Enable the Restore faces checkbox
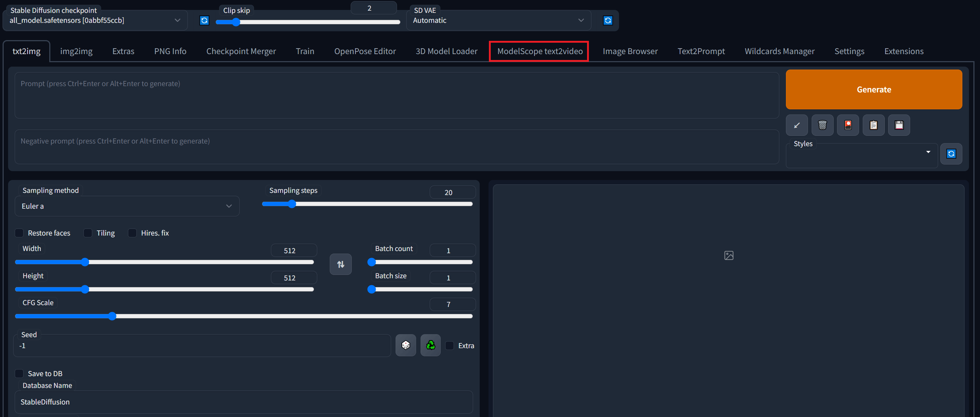The width and height of the screenshot is (980, 417). coord(19,233)
